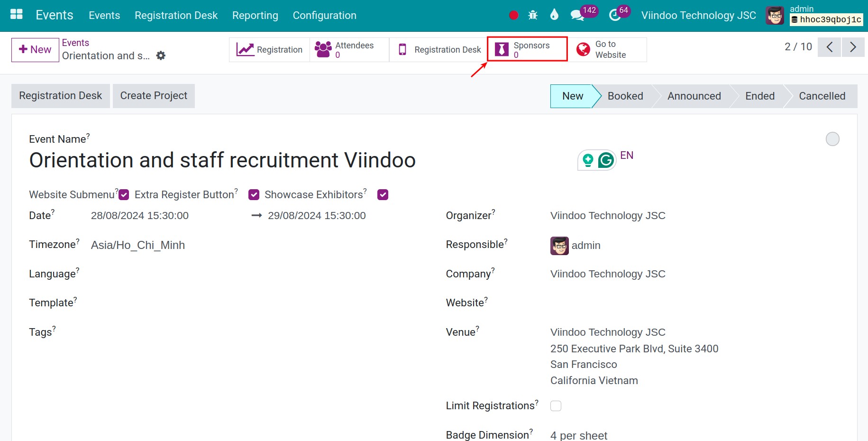This screenshot has height=441, width=868.
Task: Set stage to Ended
Action: 759,96
